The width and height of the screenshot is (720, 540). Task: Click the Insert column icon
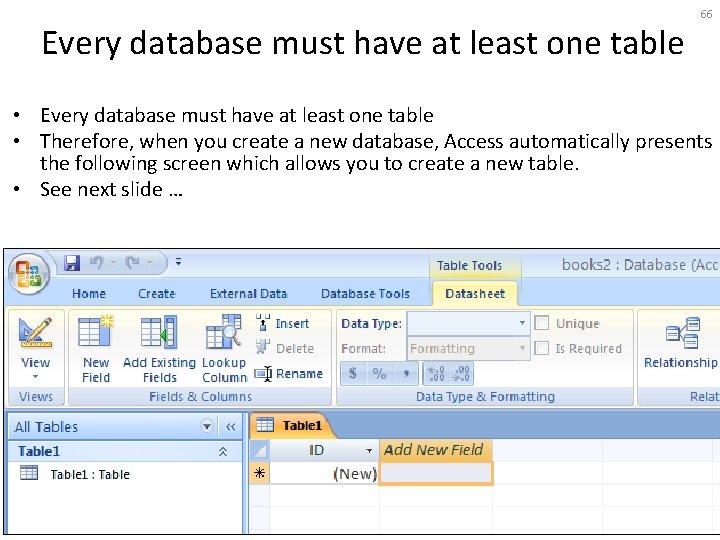pyautogui.click(x=263, y=323)
